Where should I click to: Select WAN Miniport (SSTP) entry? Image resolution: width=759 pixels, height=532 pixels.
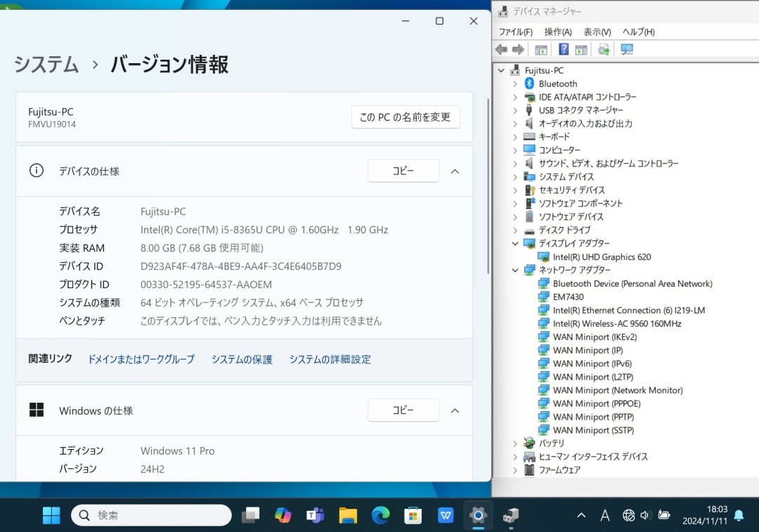coord(593,430)
